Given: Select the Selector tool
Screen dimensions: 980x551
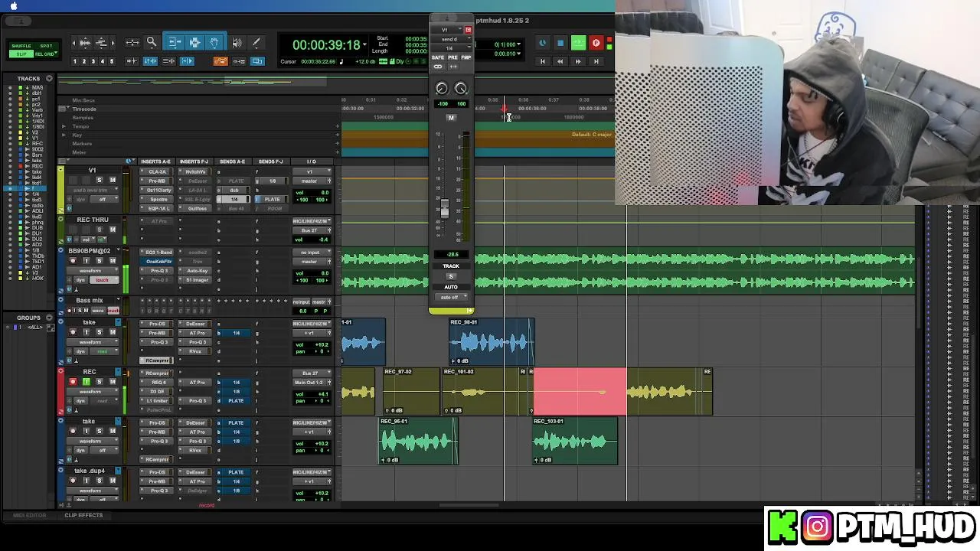Looking at the screenshot, I should pyautogui.click(x=194, y=43).
